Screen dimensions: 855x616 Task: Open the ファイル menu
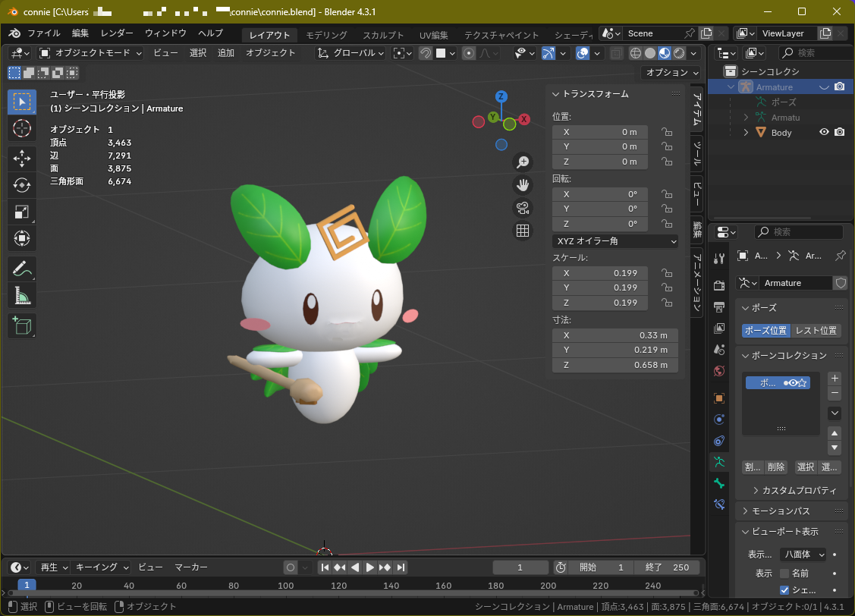[44, 33]
